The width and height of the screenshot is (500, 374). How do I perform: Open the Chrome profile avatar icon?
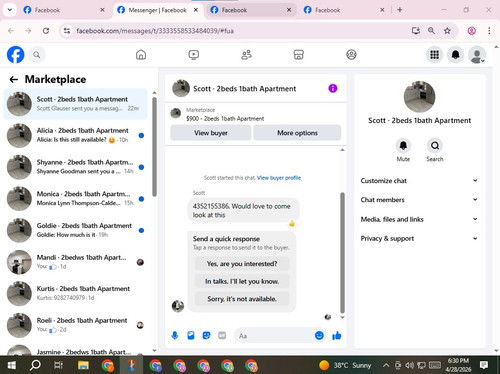[471, 31]
